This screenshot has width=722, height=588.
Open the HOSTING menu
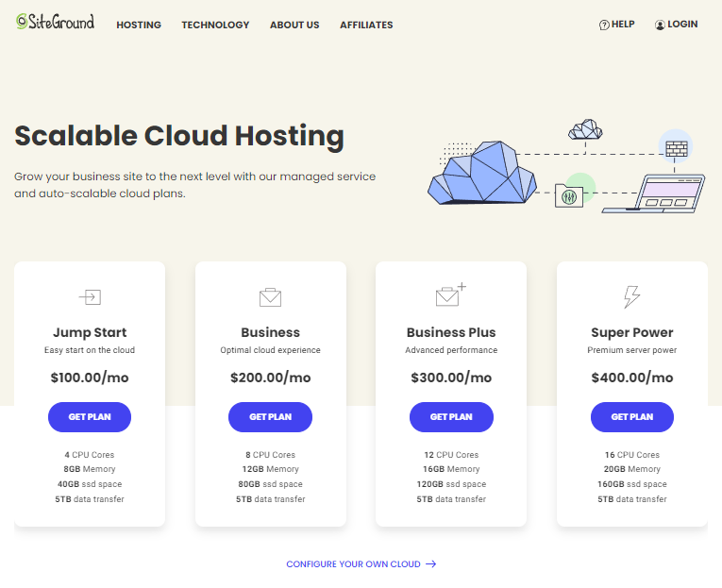(139, 25)
